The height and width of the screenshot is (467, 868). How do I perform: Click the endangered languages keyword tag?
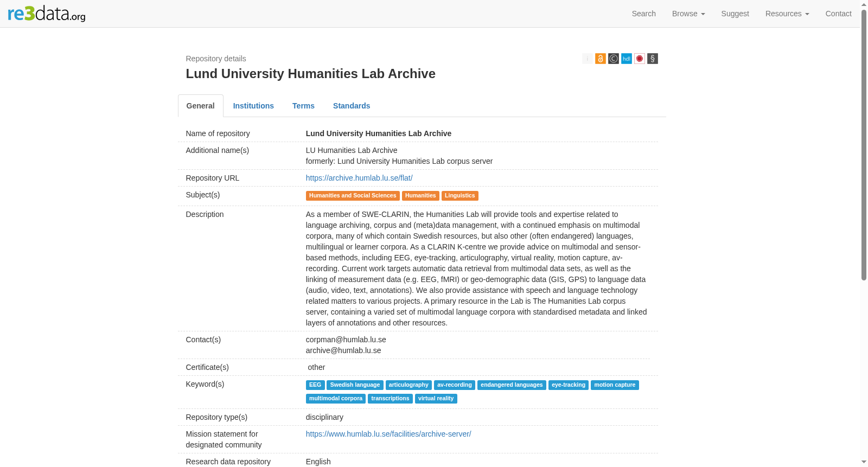click(x=512, y=385)
